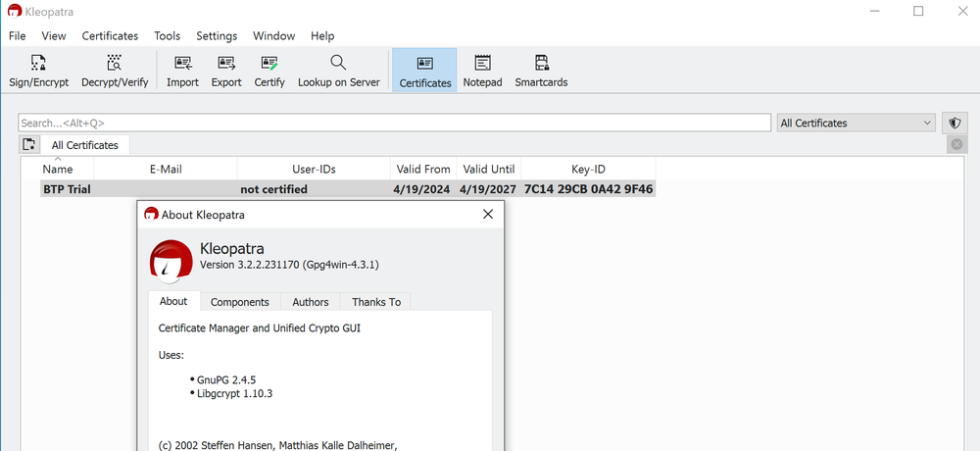Image resolution: width=980 pixels, height=451 pixels.
Task: Close the About Kleopatra dialog
Action: point(488,214)
